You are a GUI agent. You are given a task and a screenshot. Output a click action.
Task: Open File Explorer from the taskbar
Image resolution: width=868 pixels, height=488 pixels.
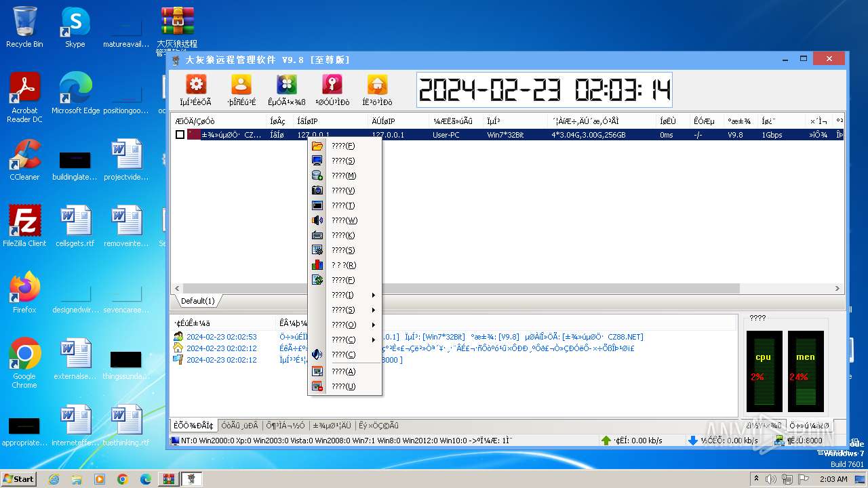click(77, 479)
